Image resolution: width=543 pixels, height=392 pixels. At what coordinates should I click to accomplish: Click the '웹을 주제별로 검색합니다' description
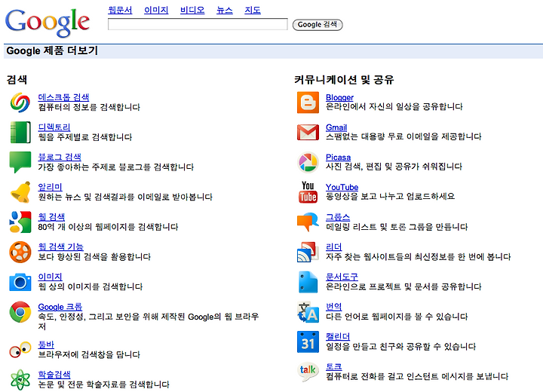84,136
